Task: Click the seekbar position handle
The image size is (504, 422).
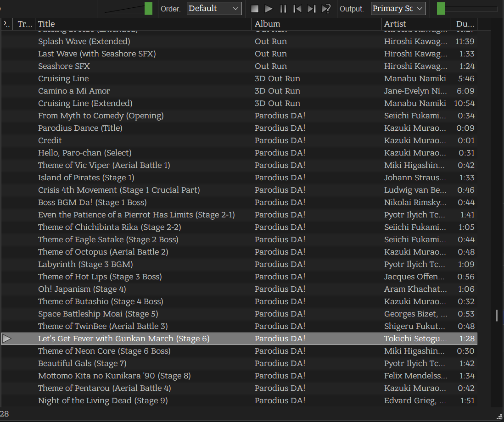Action: (x=441, y=8)
